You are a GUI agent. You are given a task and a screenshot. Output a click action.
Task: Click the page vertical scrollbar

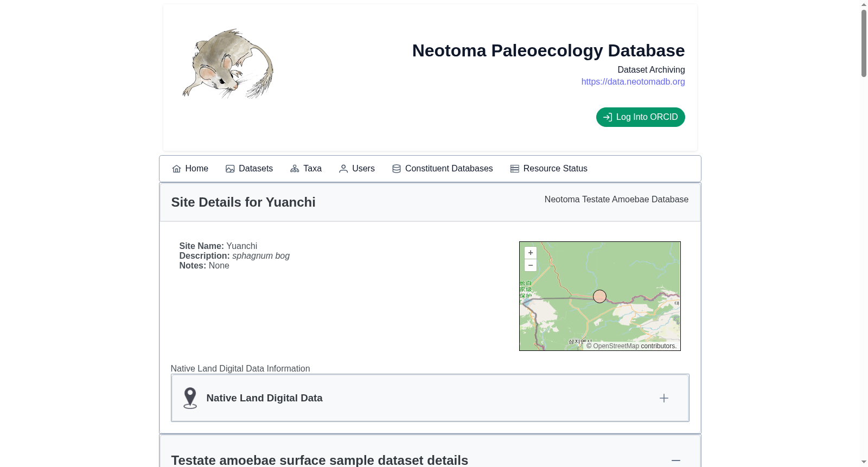[864, 233]
